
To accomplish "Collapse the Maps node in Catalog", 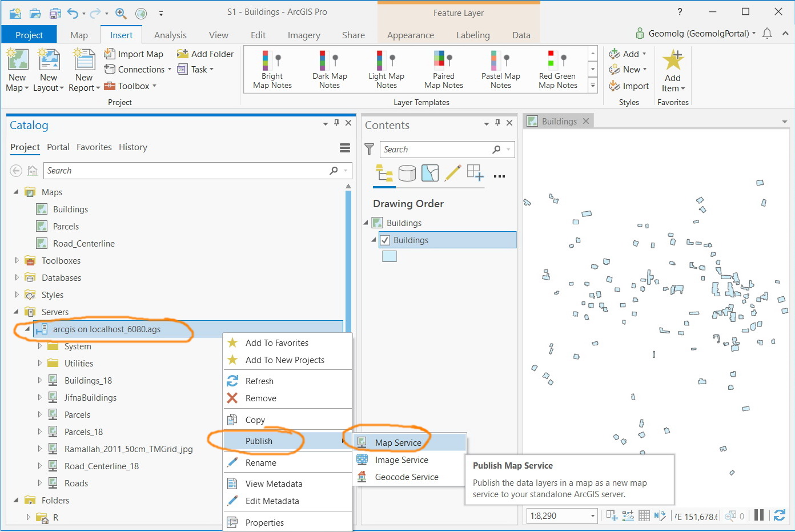I will pyautogui.click(x=17, y=192).
